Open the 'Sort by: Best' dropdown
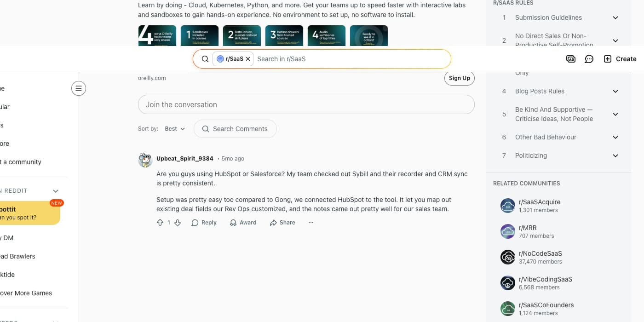 click(175, 129)
